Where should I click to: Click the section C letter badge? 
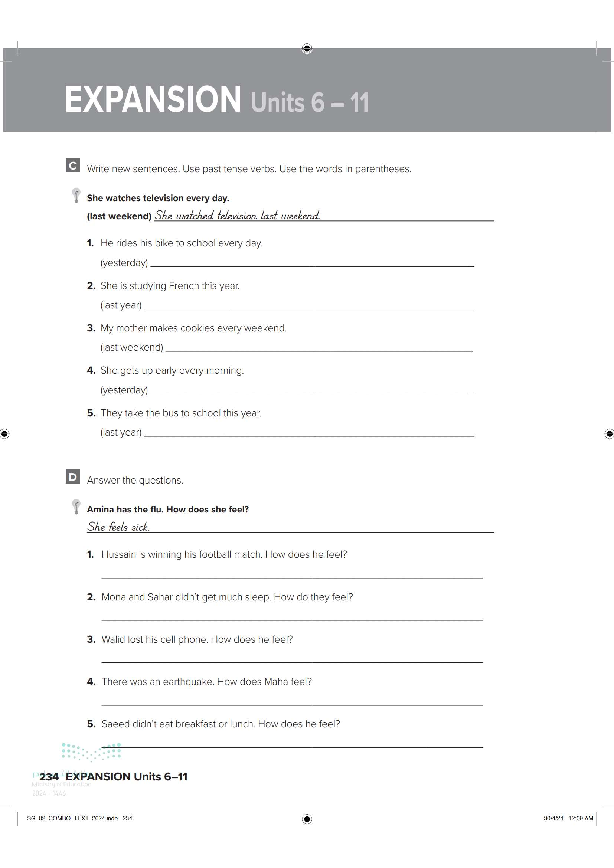pos(73,165)
